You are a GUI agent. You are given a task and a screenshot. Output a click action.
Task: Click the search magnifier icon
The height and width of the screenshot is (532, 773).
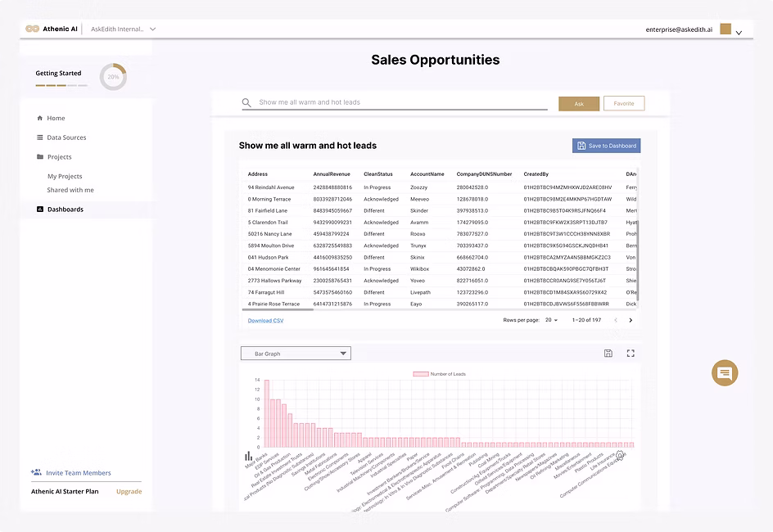(246, 103)
